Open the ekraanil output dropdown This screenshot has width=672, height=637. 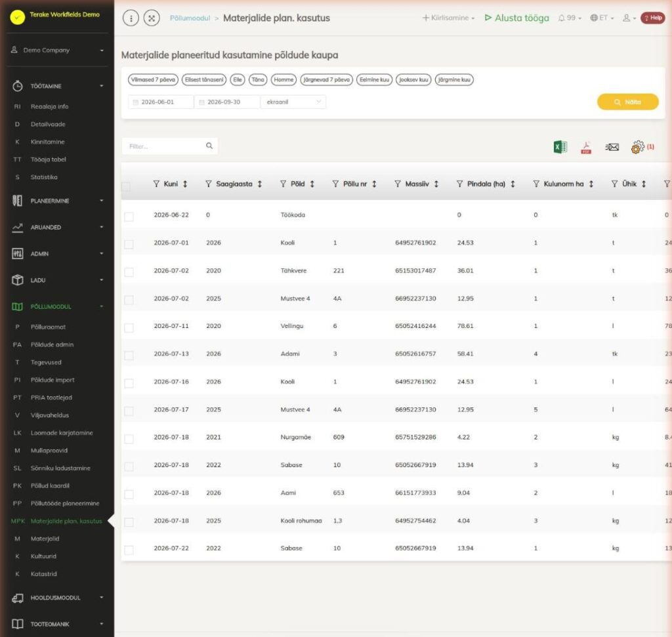click(293, 102)
